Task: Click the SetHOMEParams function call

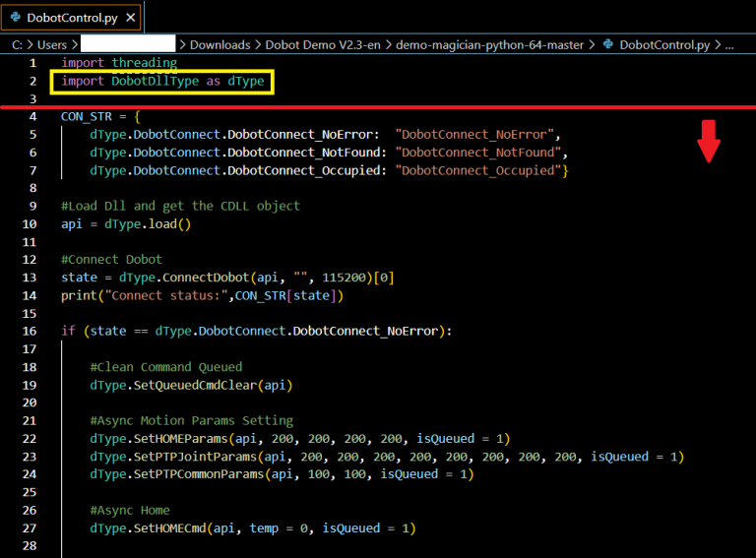Action: point(180,439)
